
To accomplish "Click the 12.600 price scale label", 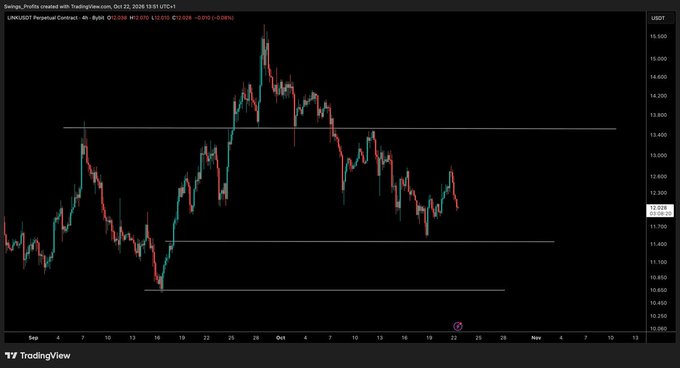I will click(658, 177).
